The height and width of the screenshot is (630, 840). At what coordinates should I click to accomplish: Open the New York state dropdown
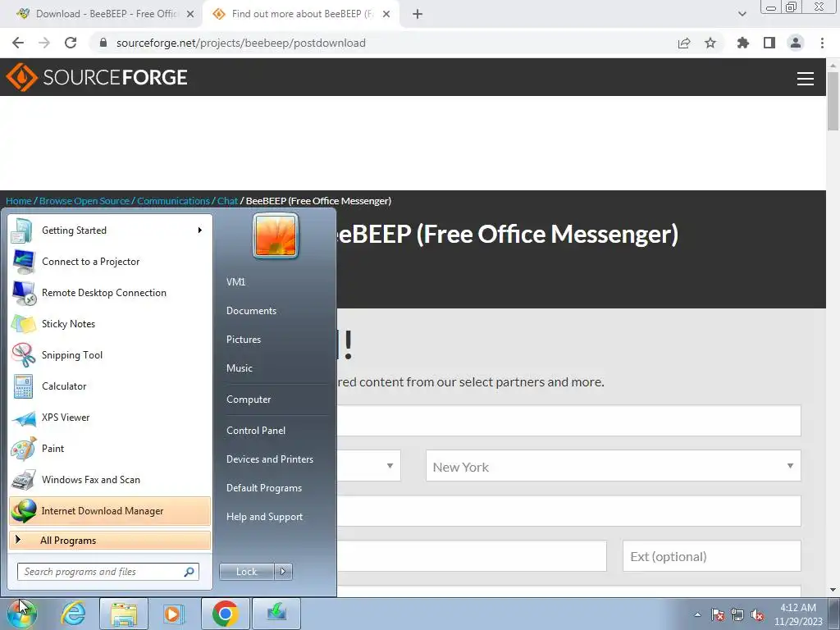614,466
